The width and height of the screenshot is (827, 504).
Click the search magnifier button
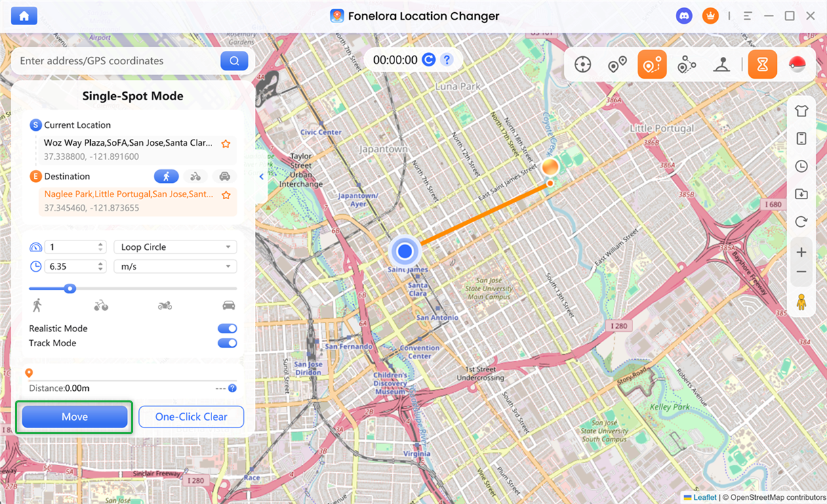click(234, 61)
